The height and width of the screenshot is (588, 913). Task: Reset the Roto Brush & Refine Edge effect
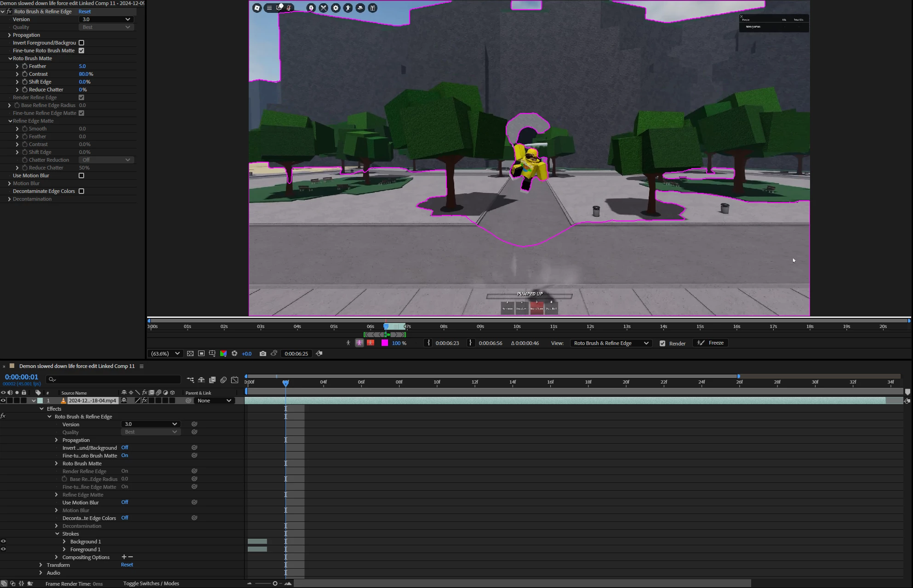pyautogui.click(x=85, y=11)
